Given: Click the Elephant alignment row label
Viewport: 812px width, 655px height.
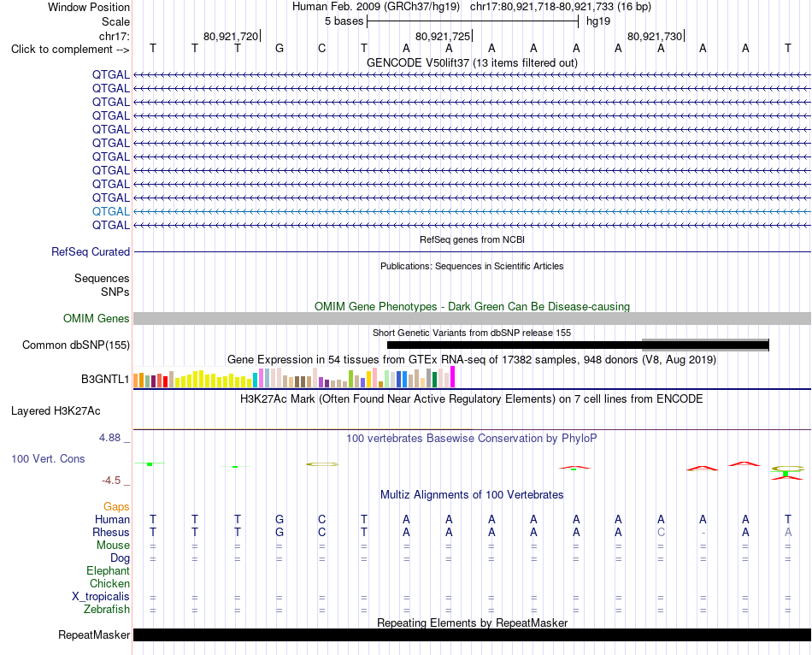Looking at the screenshot, I should [x=108, y=570].
